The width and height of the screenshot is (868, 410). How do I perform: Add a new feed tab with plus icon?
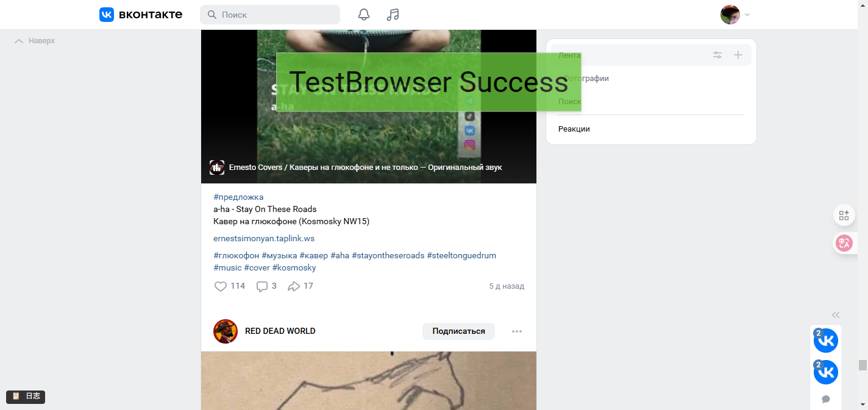[738, 55]
